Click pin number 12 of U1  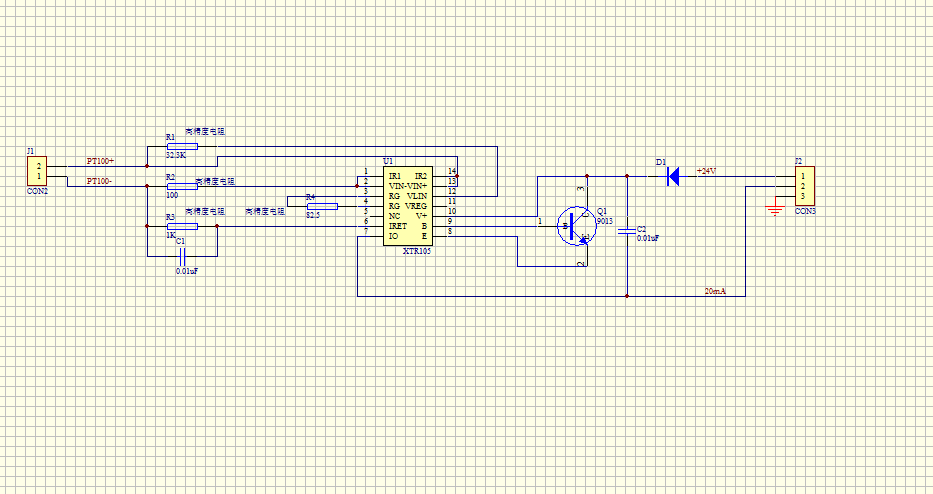(452, 191)
